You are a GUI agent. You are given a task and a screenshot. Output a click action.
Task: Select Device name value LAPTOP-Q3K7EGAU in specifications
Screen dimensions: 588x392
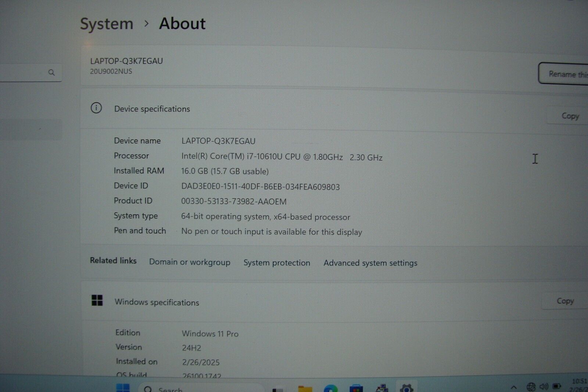point(218,141)
